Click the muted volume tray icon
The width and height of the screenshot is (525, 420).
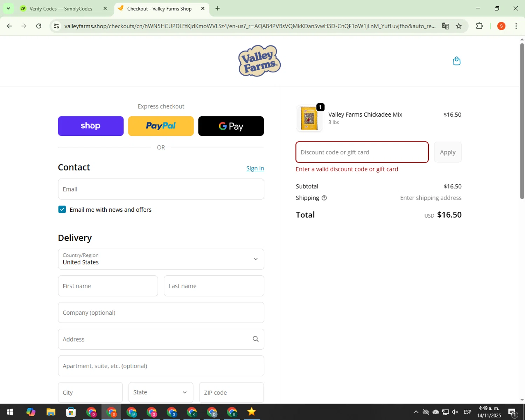pyautogui.click(x=455, y=412)
